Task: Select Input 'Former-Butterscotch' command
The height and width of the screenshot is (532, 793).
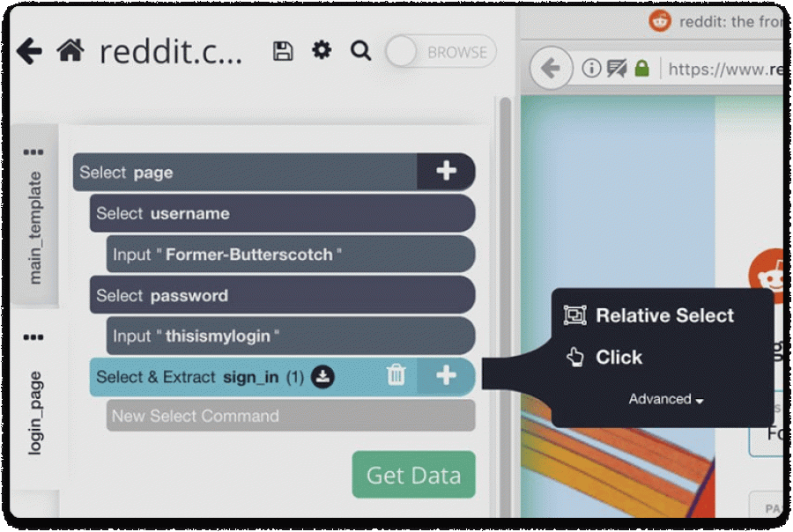Action: pos(291,254)
